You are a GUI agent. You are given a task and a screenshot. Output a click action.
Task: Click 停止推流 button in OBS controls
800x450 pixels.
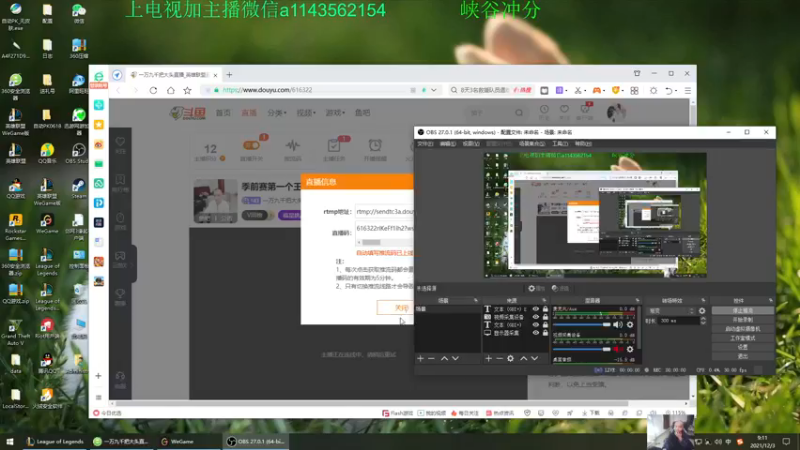(x=742, y=310)
